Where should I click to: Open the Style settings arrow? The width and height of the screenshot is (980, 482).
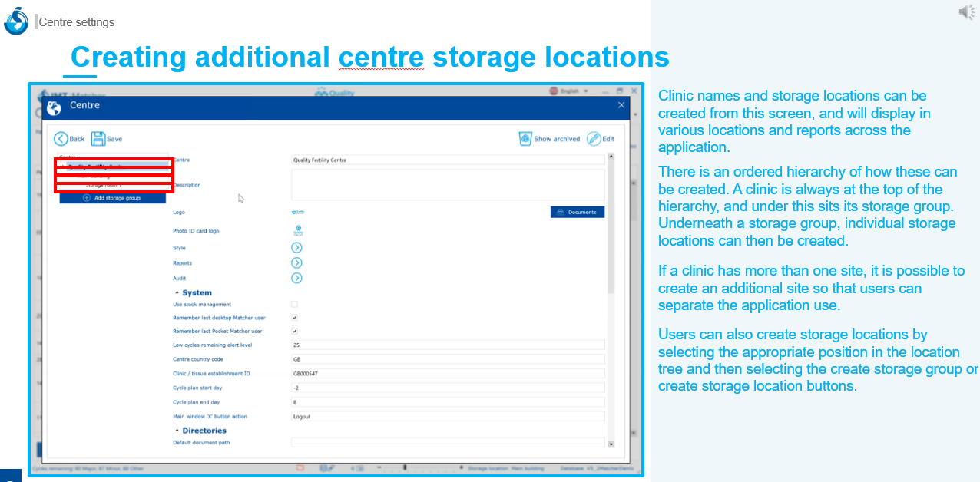pos(296,248)
